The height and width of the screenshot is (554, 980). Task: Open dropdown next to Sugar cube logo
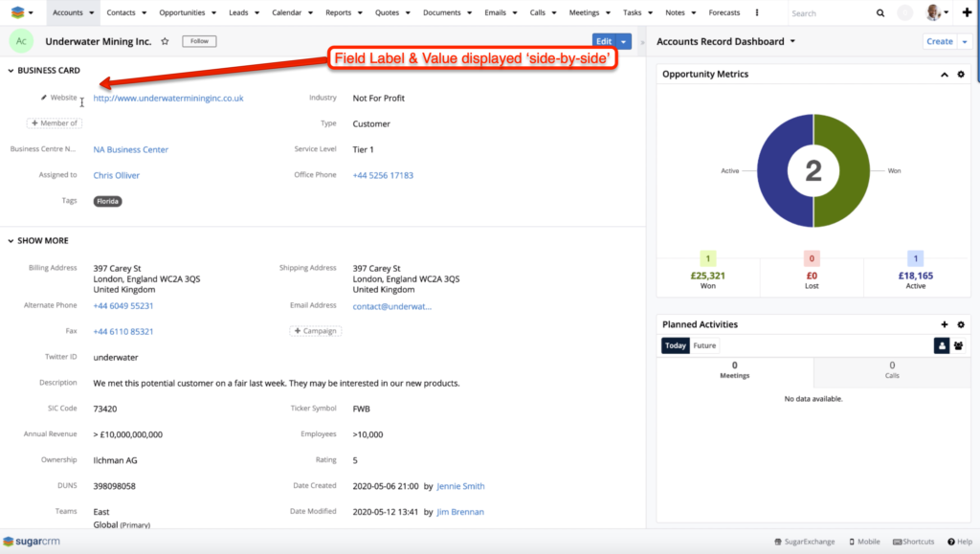click(x=31, y=12)
